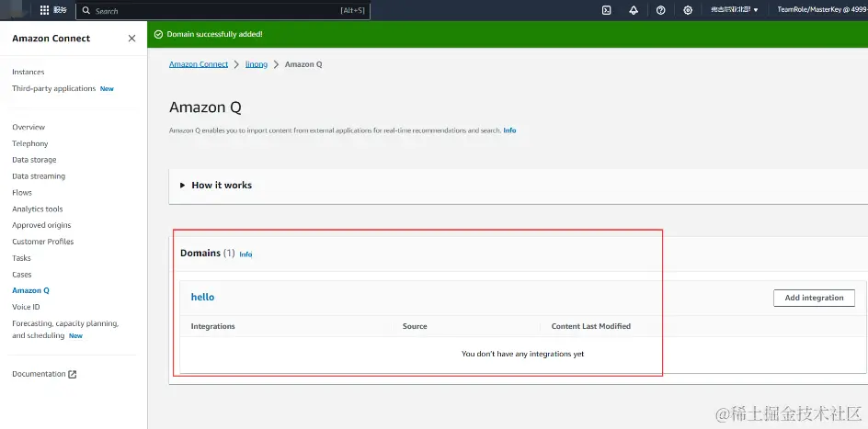Image resolution: width=868 pixels, height=429 pixels.
Task: Click the services label next to grid icon
Action: 60,10
